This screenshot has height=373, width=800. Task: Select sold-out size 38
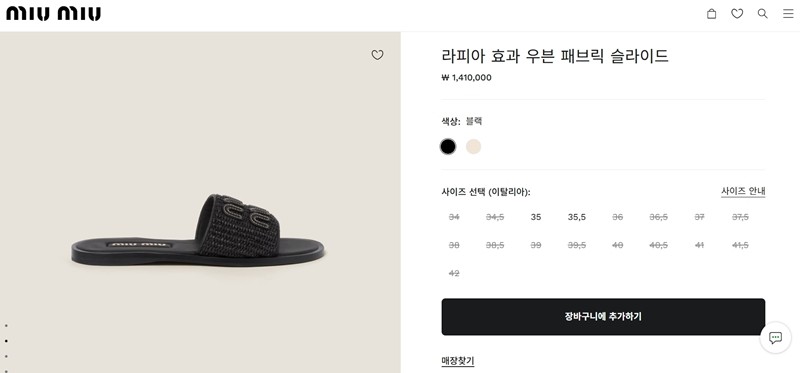454,245
